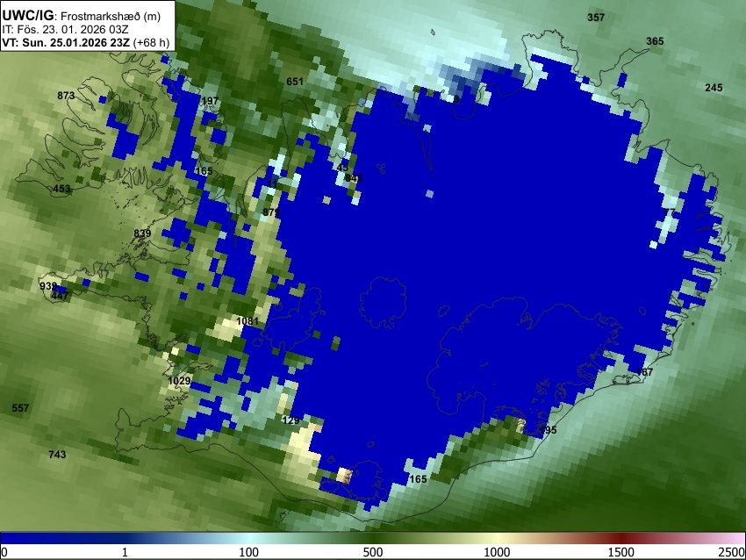746x560 pixels.
Task: Click the '1' tick on the color scale
Action: point(125,552)
